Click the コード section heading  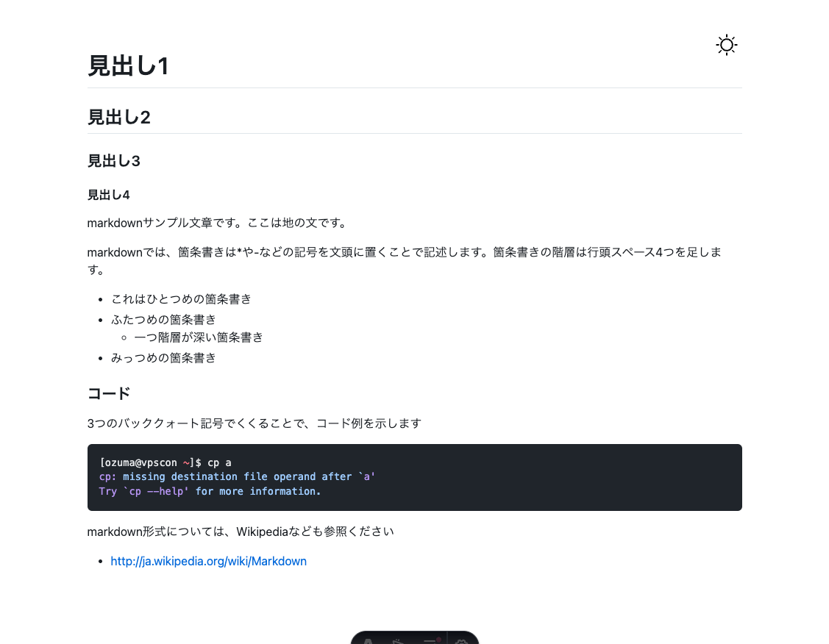coord(108,393)
